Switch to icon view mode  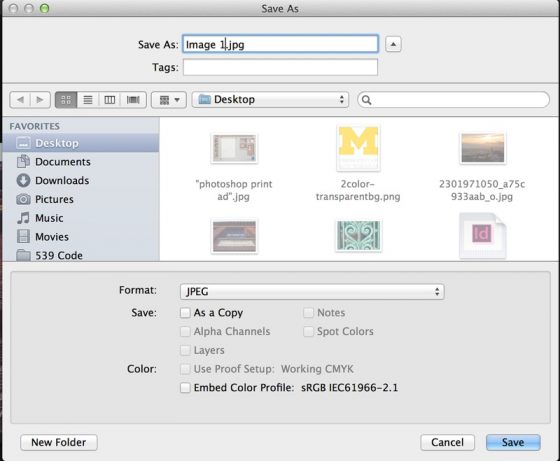click(66, 100)
